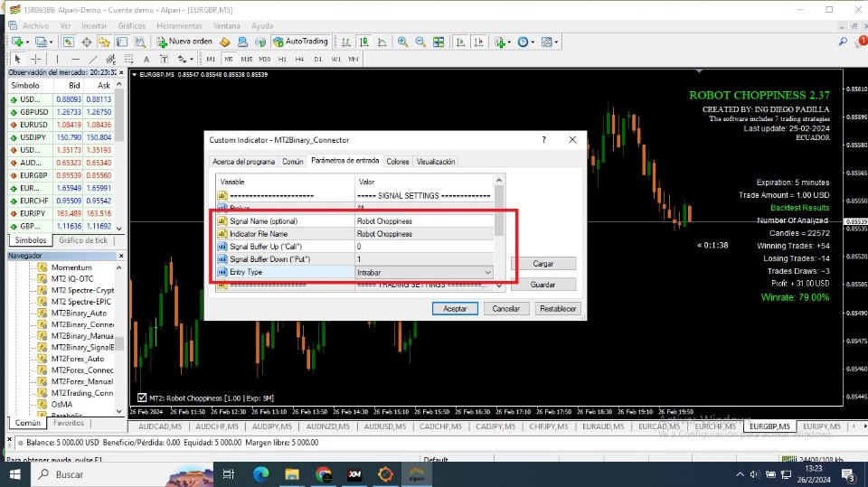
Task: Open the Profiles toolbar icon
Action: coord(42,42)
